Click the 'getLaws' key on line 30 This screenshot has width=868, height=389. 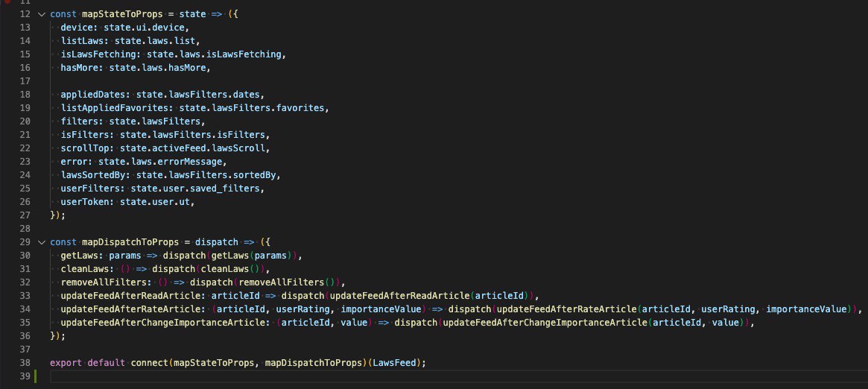[x=80, y=256]
